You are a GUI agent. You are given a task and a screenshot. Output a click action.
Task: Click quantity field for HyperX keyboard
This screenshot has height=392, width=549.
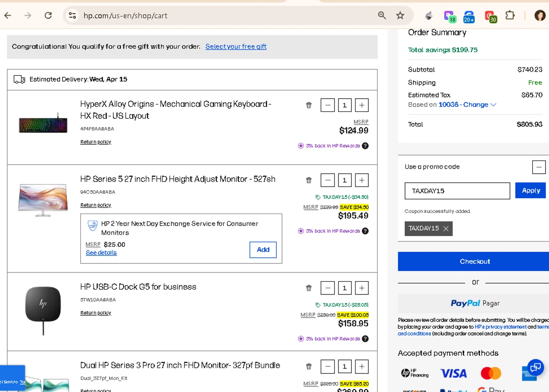[x=344, y=105]
